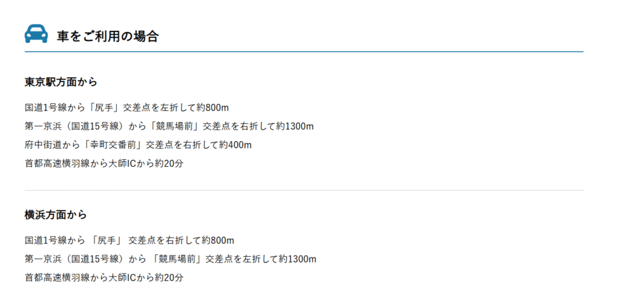Click the 競馬場前 left-turn 1300m line
644x301 pixels.
point(170,259)
